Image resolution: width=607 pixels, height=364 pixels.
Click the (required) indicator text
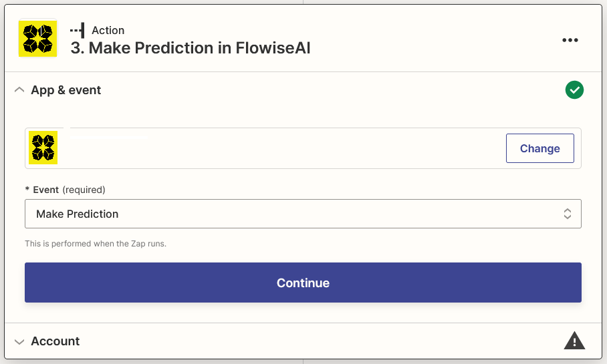84,190
